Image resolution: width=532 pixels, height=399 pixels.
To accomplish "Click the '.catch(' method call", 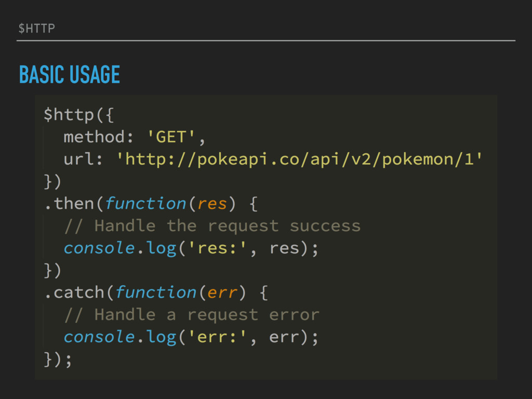I will (x=79, y=292).
